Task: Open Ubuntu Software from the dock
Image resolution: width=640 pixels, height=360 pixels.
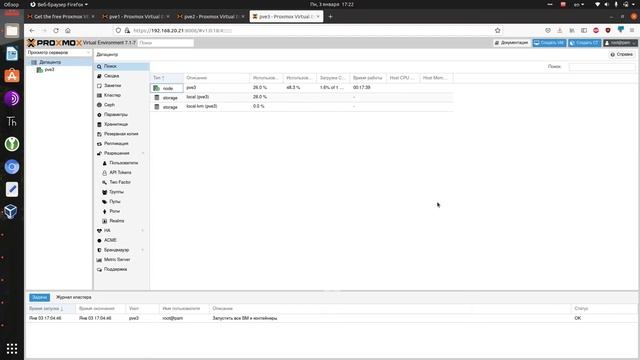Action: coord(12,76)
